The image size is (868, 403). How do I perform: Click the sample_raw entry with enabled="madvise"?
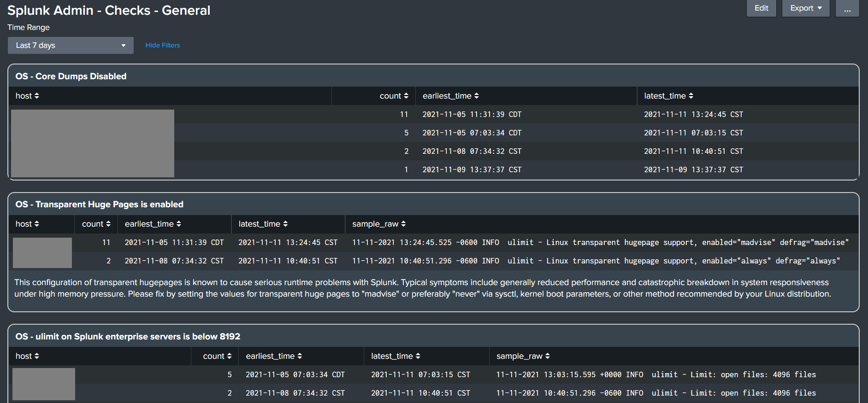(x=600, y=242)
